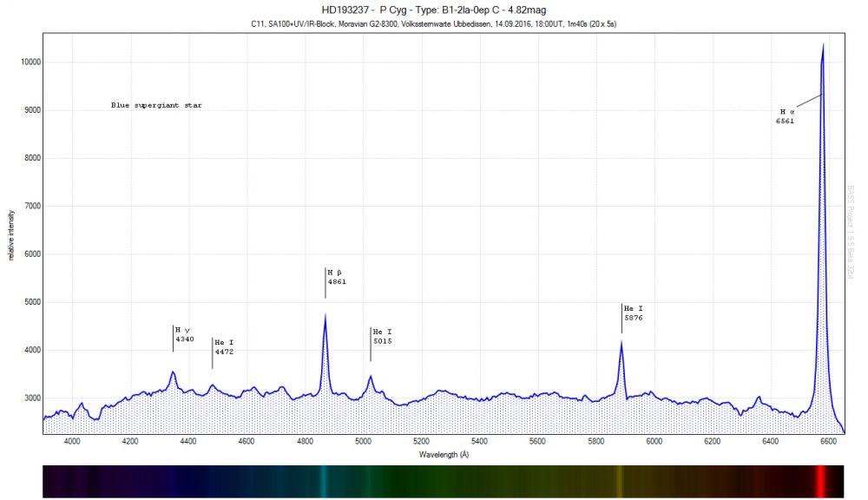Click the 4000 tick on the intensity axis

pos(33,350)
